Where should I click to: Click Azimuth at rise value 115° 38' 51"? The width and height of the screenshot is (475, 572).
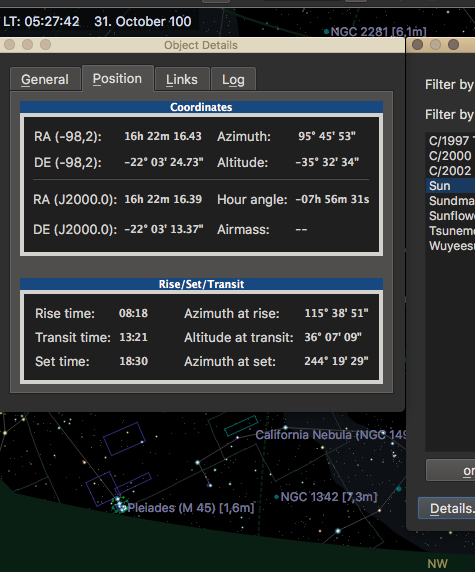click(336, 313)
